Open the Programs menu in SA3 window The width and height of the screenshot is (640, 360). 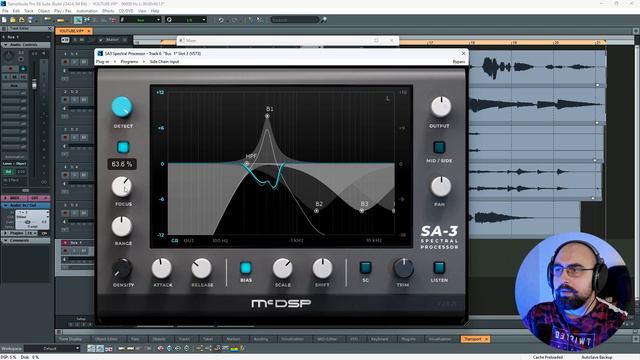click(x=129, y=62)
